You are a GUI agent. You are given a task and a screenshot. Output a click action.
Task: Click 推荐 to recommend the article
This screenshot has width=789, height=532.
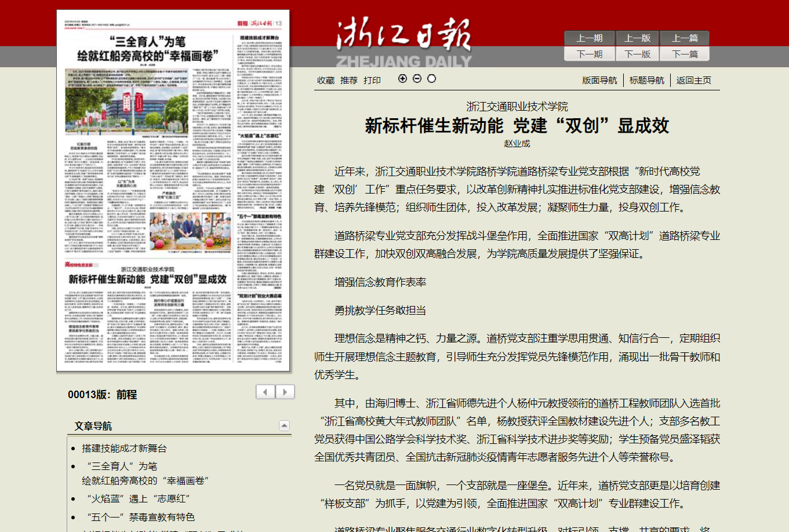point(349,81)
